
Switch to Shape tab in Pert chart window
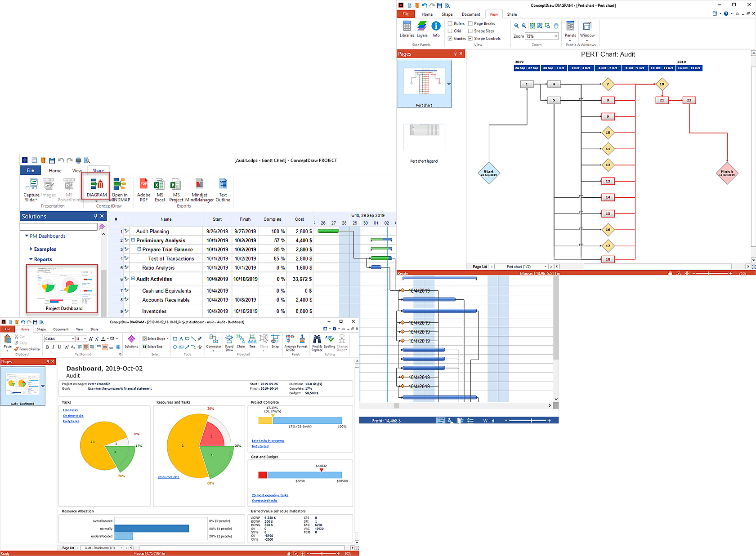(x=447, y=14)
